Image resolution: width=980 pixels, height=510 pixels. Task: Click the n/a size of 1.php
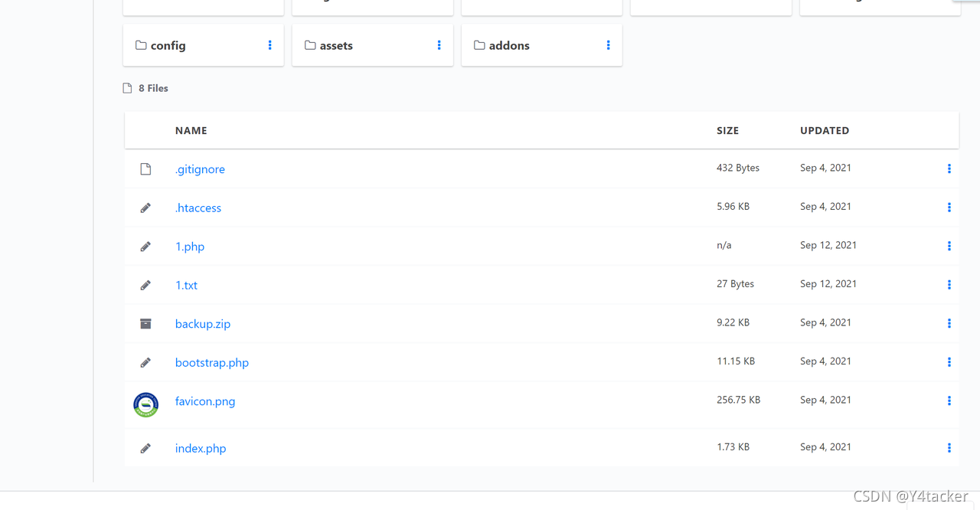724,245
